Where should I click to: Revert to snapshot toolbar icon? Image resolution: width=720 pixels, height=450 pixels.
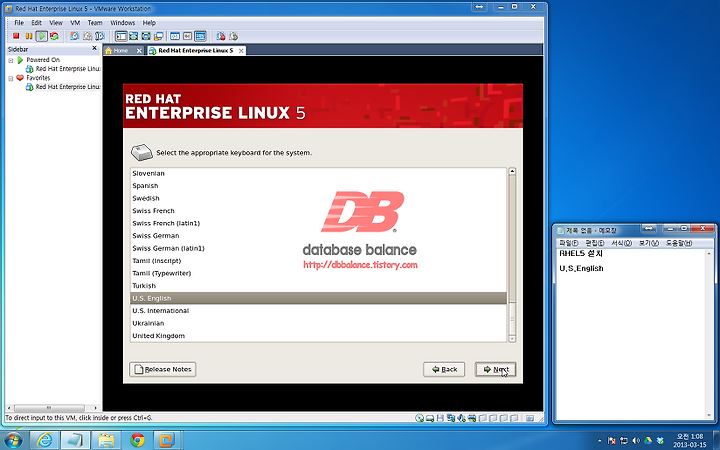click(88, 36)
